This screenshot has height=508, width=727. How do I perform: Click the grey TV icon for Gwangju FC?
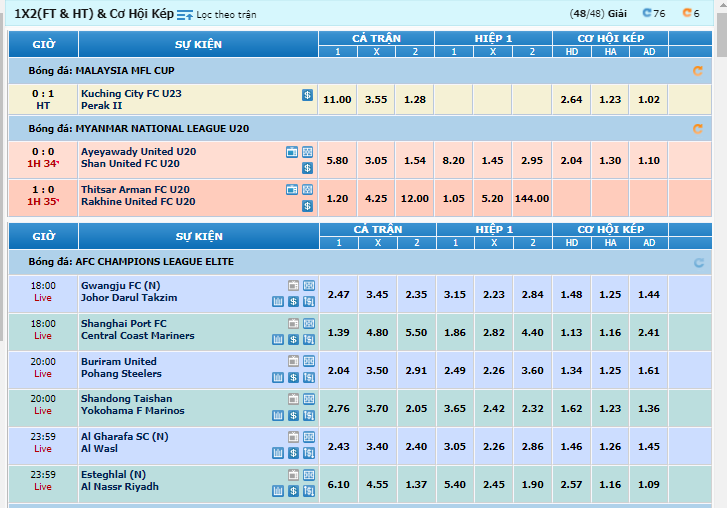click(293, 286)
